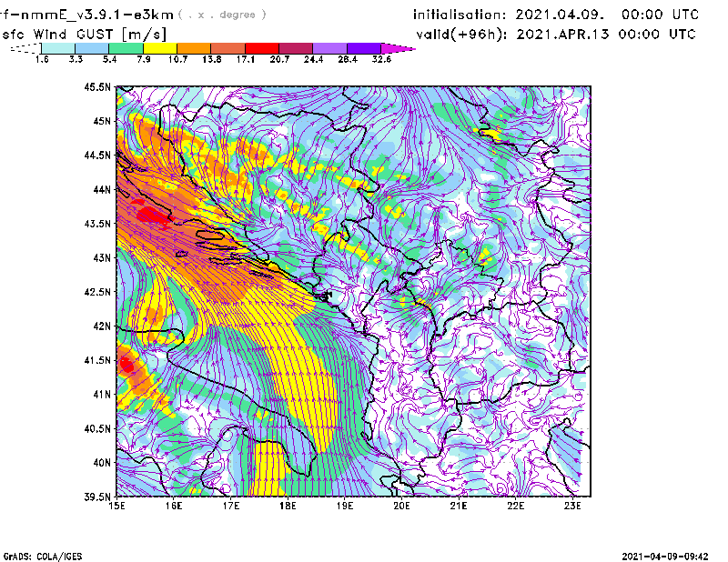The width and height of the screenshot is (728, 562).
Task: Click legend value 13.8
Action: click(x=212, y=59)
